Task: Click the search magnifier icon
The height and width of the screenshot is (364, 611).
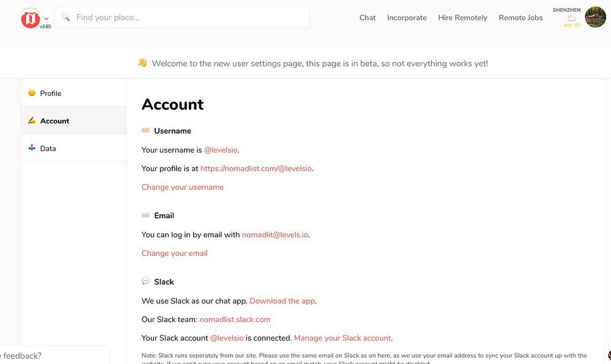Action: [x=66, y=17]
